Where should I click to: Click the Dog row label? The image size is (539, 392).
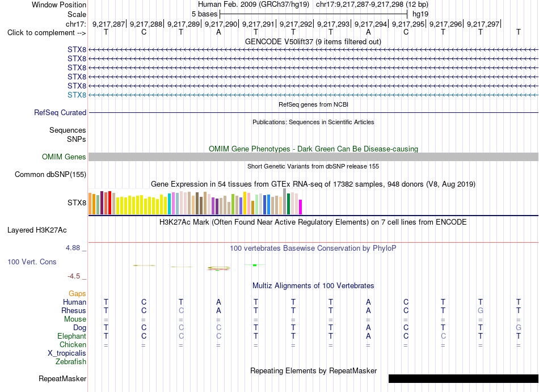click(79, 328)
